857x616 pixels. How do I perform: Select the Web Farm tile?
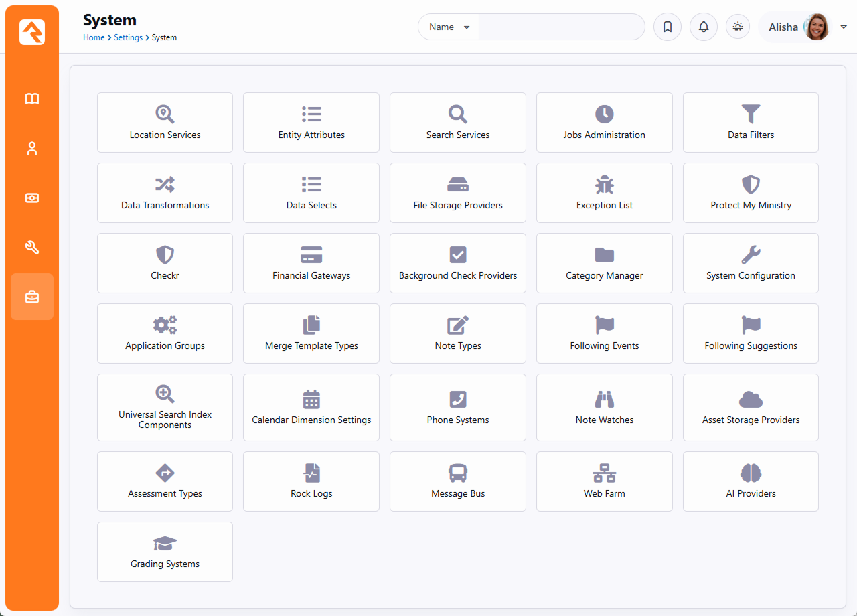[604, 481]
